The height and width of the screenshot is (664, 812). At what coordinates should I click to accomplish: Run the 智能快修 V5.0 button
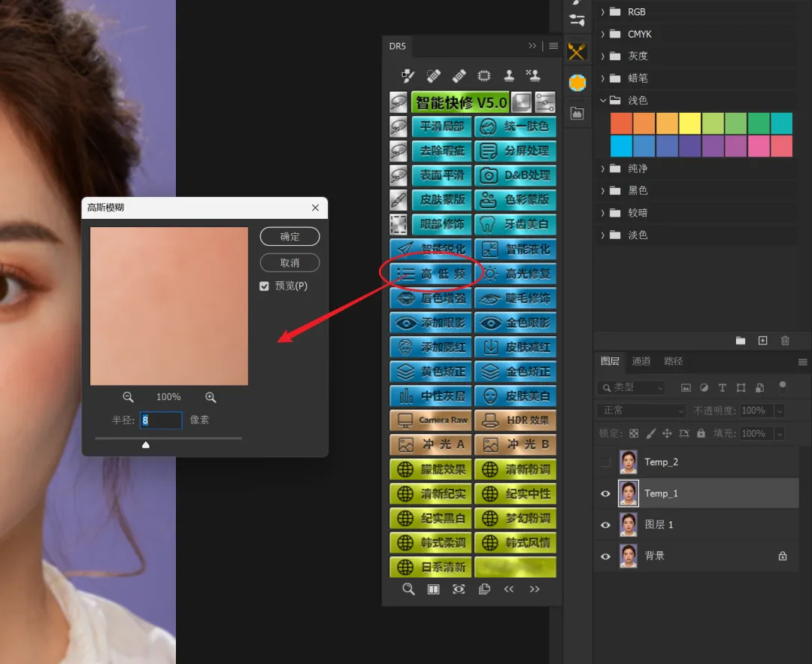point(460,102)
